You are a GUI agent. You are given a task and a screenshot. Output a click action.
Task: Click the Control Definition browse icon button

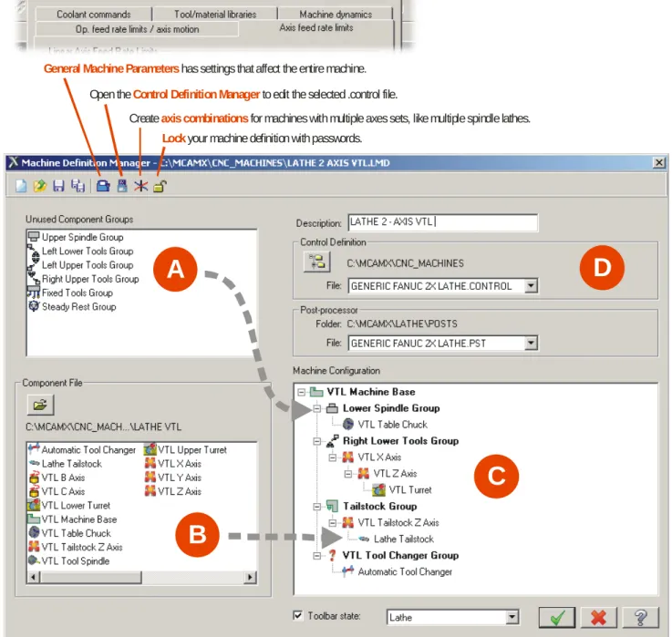click(x=317, y=262)
